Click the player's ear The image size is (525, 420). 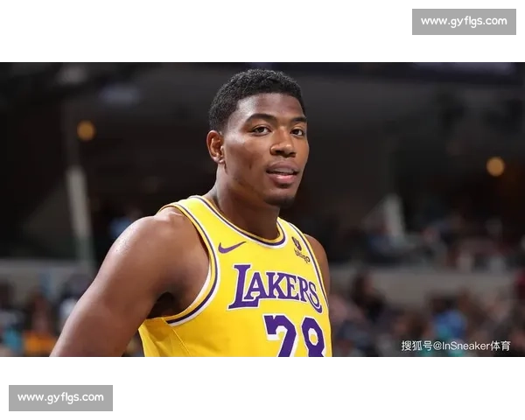215,146
